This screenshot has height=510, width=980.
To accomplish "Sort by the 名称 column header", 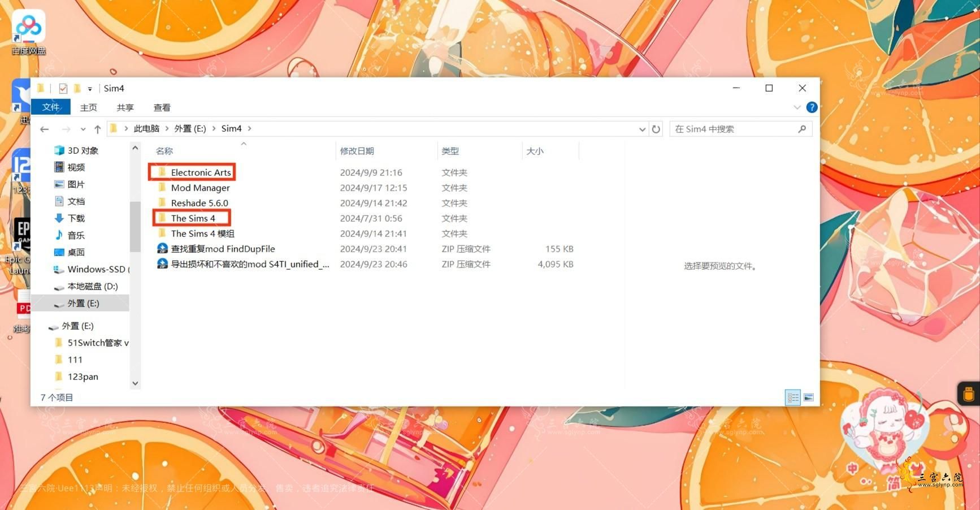I will (x=164, y=151).
